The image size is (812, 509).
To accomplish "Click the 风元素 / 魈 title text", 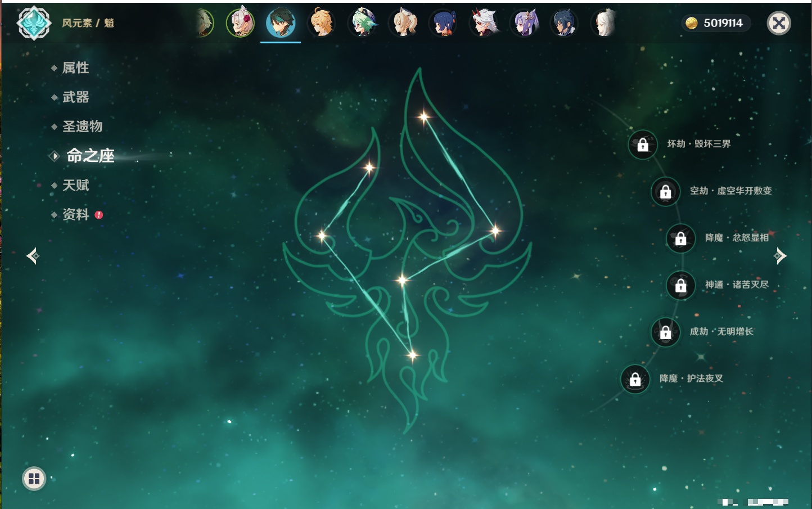I will [88, 23].
